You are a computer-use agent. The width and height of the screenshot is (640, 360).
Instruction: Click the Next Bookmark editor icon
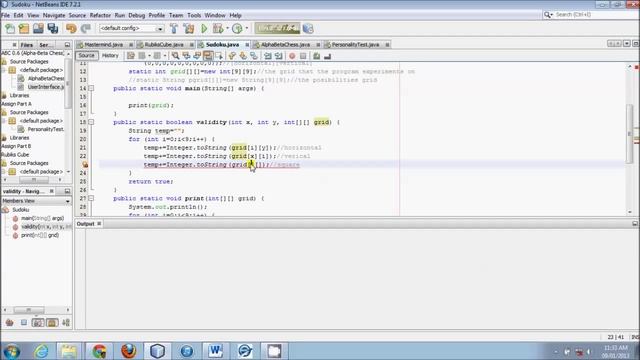click(x=243, y=56)
